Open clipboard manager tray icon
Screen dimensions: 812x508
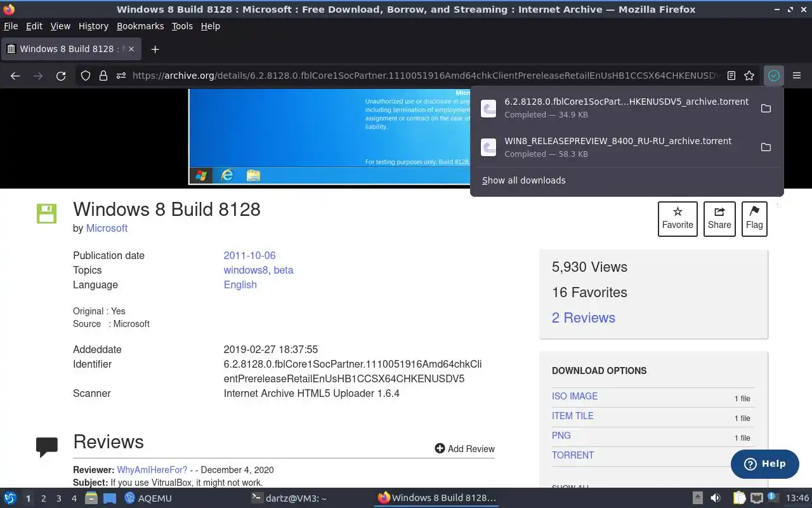(x=740, y=498)
